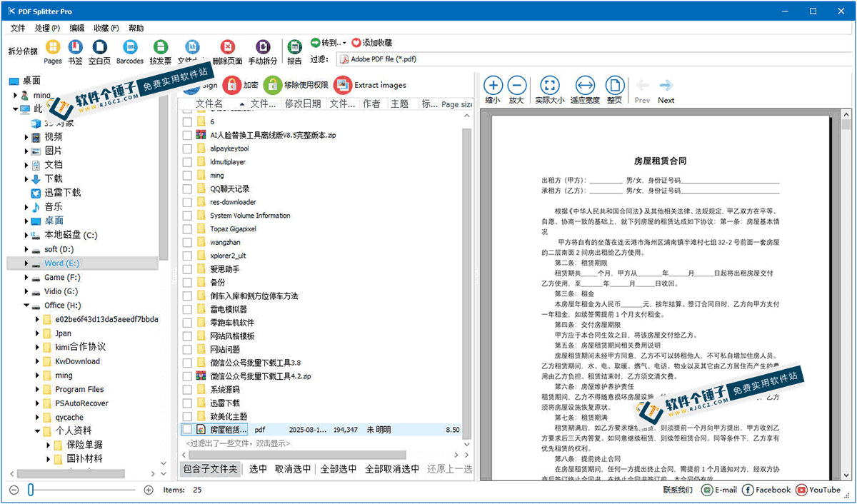Go to Prev page in preview

pyautogui.click(x=642, y=89)
